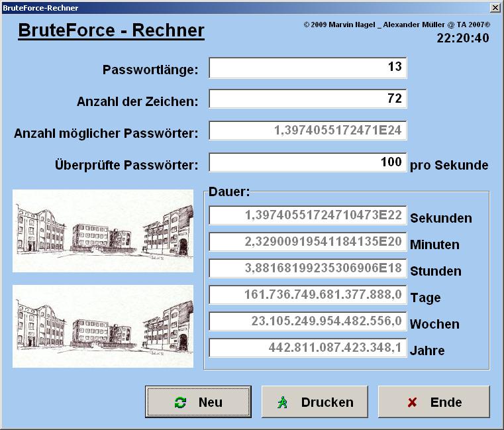Viewport: 504px width, 430px height.
Task: Select the Anzahl der Zeichen field
Action: [307, 99]
